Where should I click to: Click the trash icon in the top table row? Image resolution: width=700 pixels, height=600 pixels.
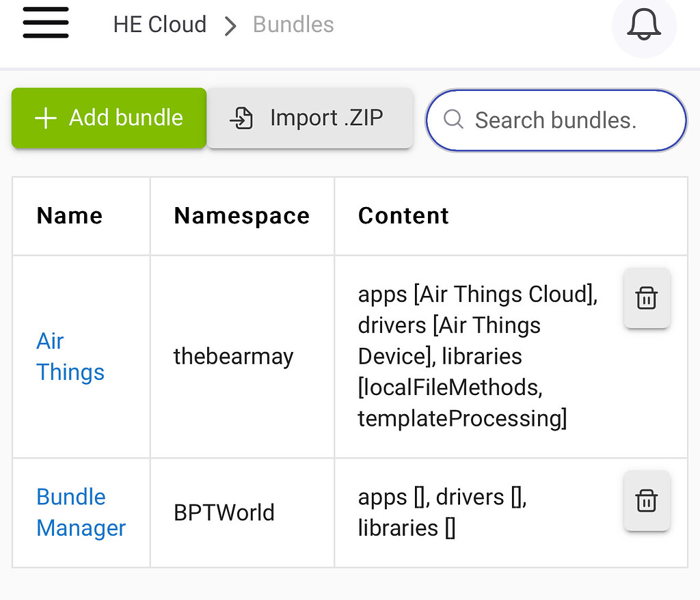click(647, 298)
